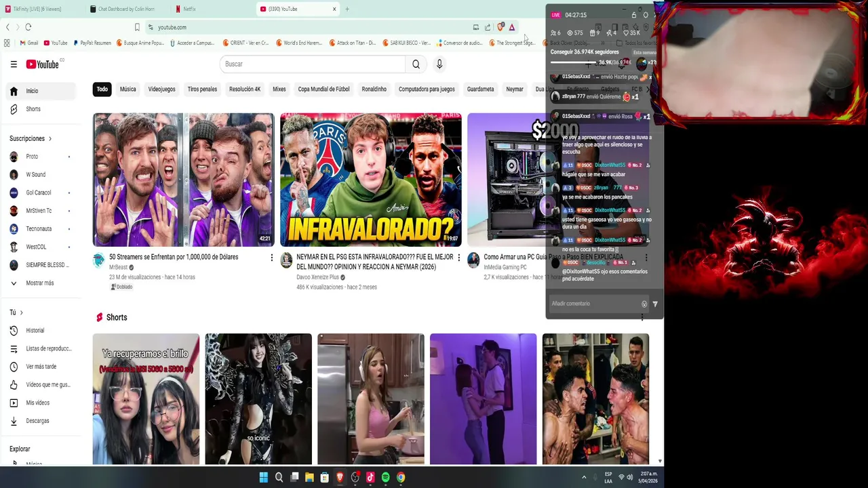Open Videos que me gustan
Screen dimensions: 868x488
(41, 385)
